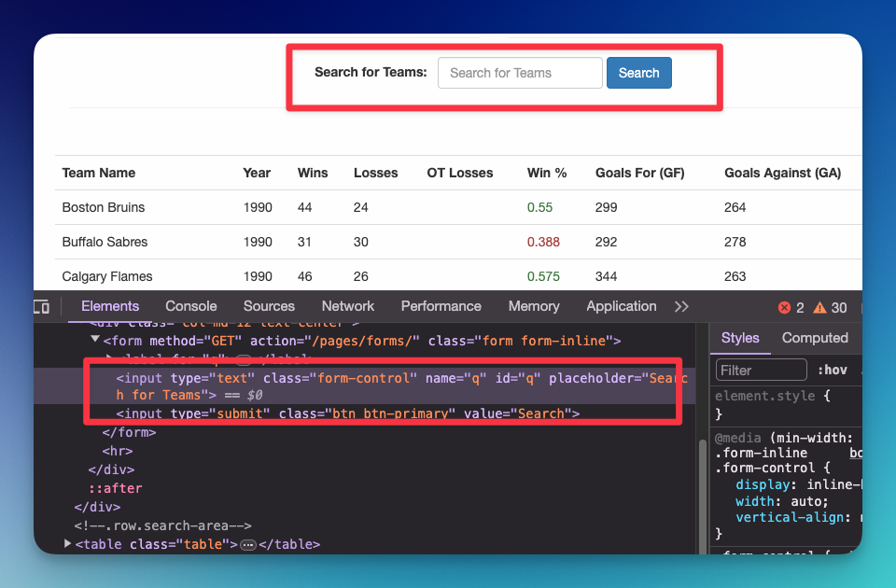Click the Styles Filter input
Image resolution: width=896 pixels, height=588 pixels.
coord(762,371)
